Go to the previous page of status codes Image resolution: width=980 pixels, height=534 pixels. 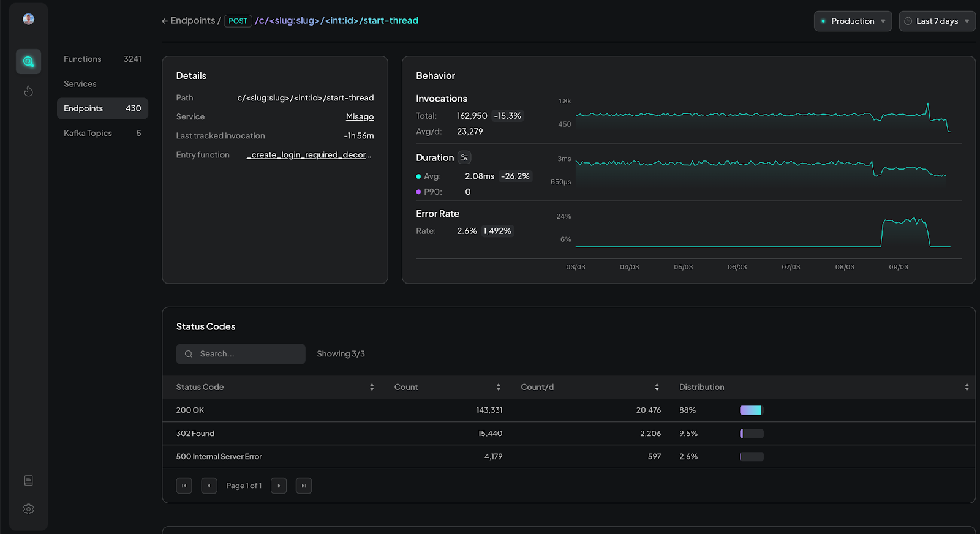coord(209,486)
